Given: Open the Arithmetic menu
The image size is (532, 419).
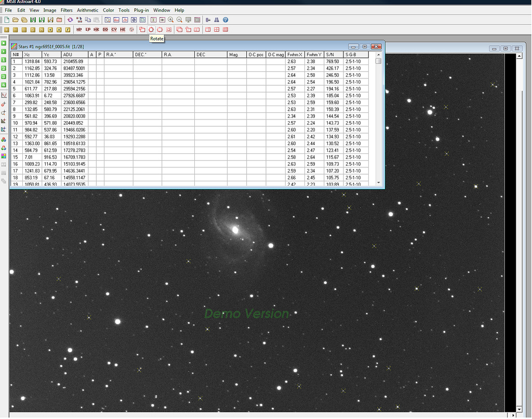Looking at the screenshot, I should 87,10.
